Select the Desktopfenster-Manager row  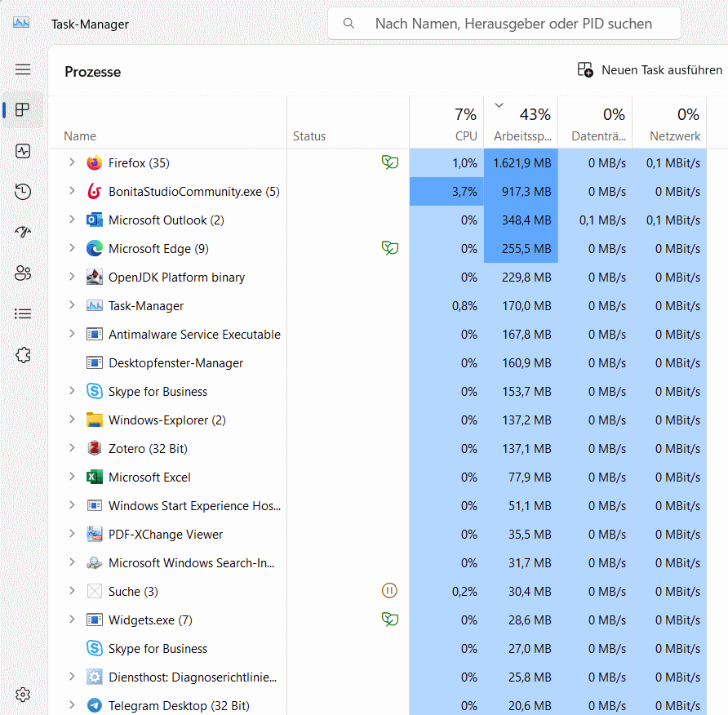tap(378, 363)
